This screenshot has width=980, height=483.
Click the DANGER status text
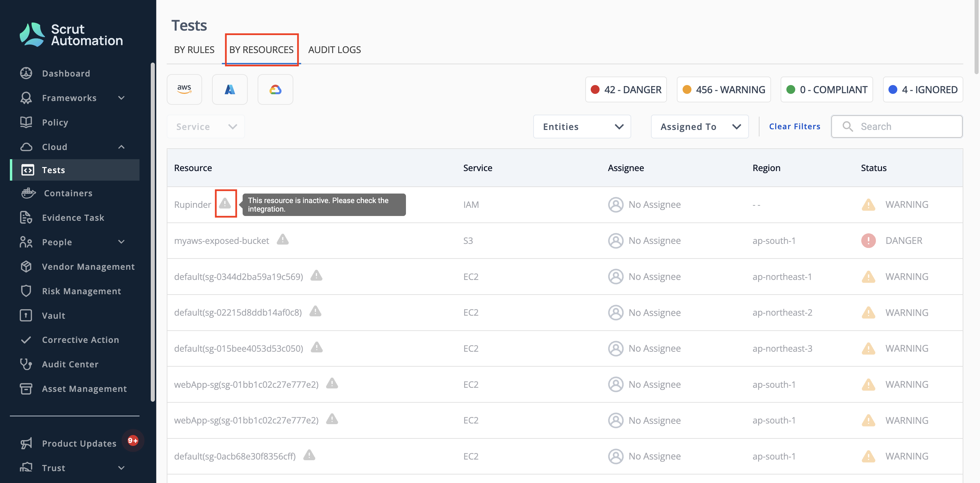(903, 240)
